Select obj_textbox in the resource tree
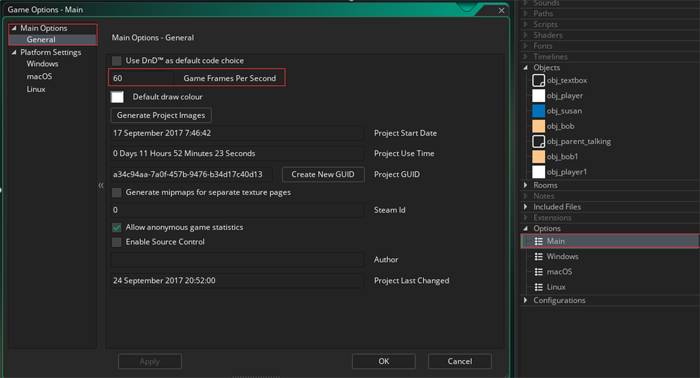 pyautogui.click(x=567, y=80)
